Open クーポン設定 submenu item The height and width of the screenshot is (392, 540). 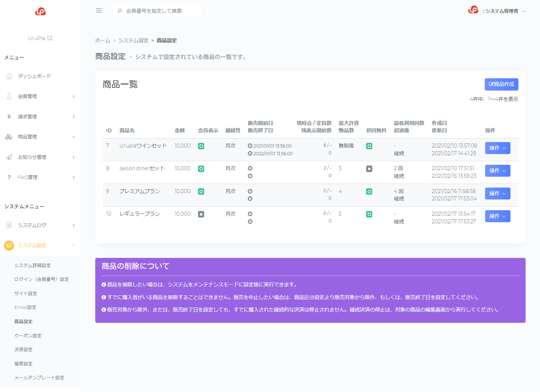[28, 336]
